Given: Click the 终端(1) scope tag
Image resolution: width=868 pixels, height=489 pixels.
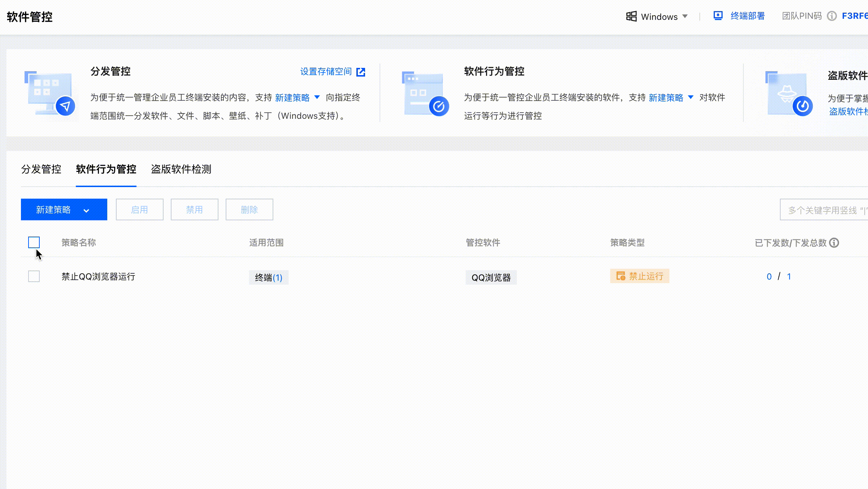Looking at the screenshot, I should click(269, 277).
